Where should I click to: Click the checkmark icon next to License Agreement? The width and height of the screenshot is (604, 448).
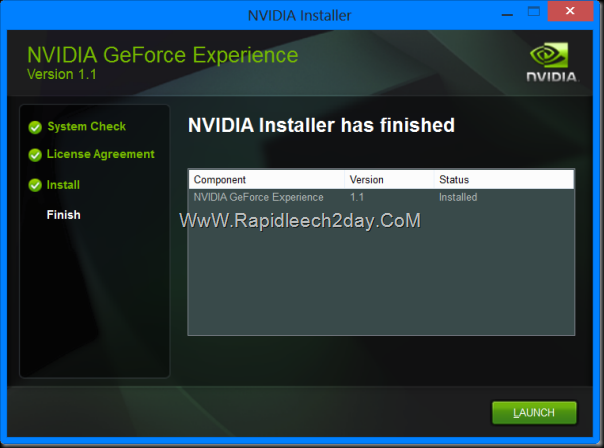point(35,155)
